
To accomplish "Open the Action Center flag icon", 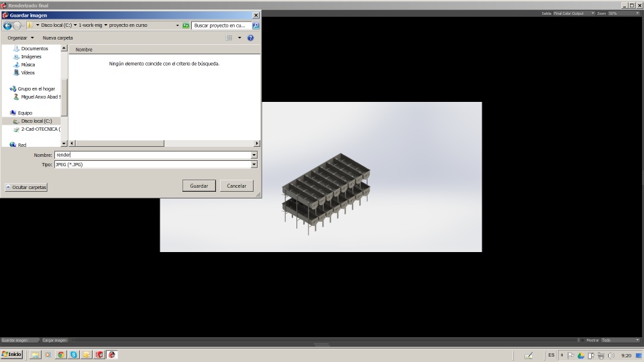I will coord(571,355).
